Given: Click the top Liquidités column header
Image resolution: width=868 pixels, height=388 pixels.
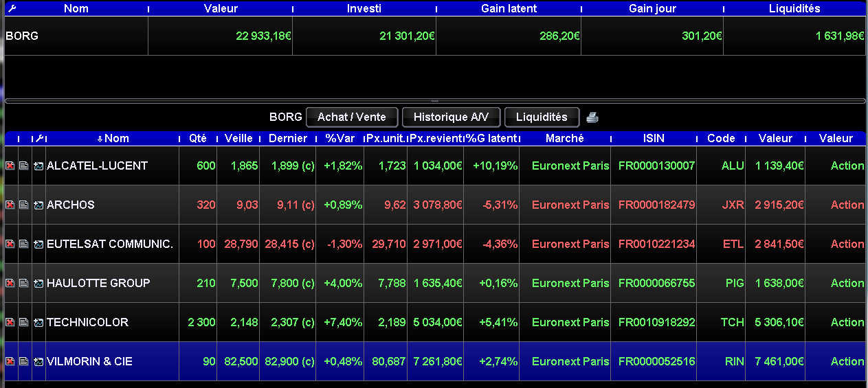Looking at the screenshot, I should pyautogui.click(x=794, y=9).
